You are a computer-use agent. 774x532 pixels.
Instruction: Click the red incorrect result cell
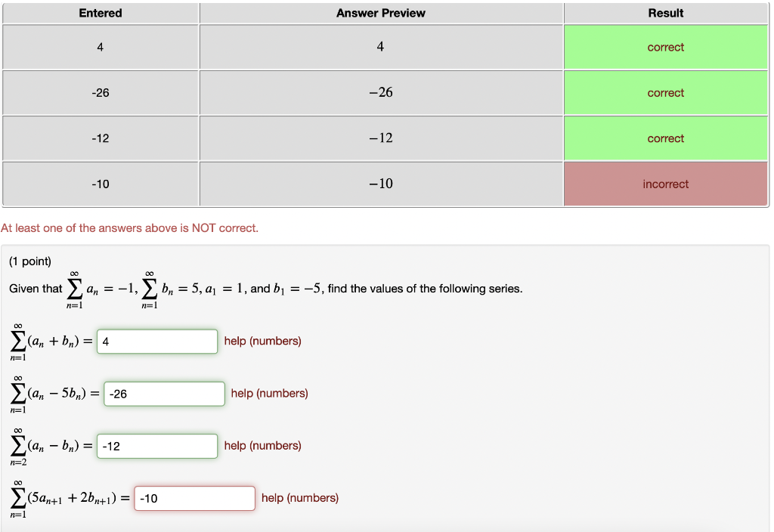(x=665, y=184)
